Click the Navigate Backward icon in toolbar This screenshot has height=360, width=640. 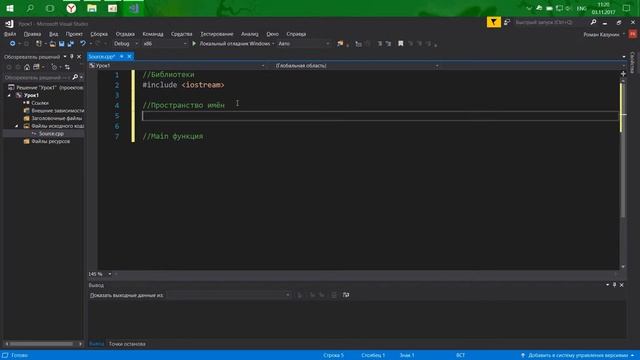pos(12,44)
